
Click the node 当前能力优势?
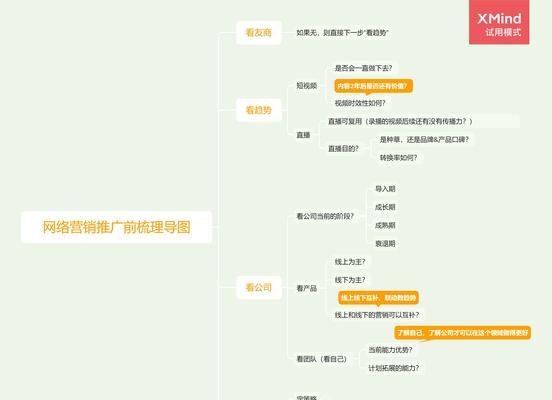[390, 350]
